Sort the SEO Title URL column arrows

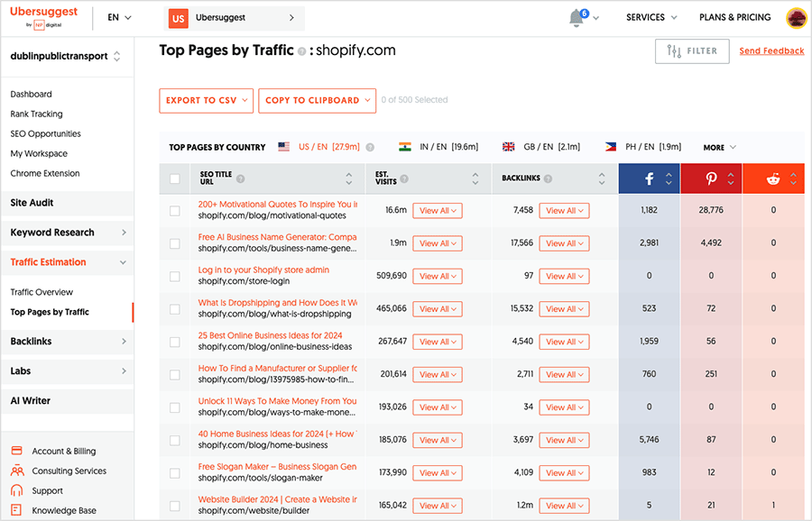349,178
